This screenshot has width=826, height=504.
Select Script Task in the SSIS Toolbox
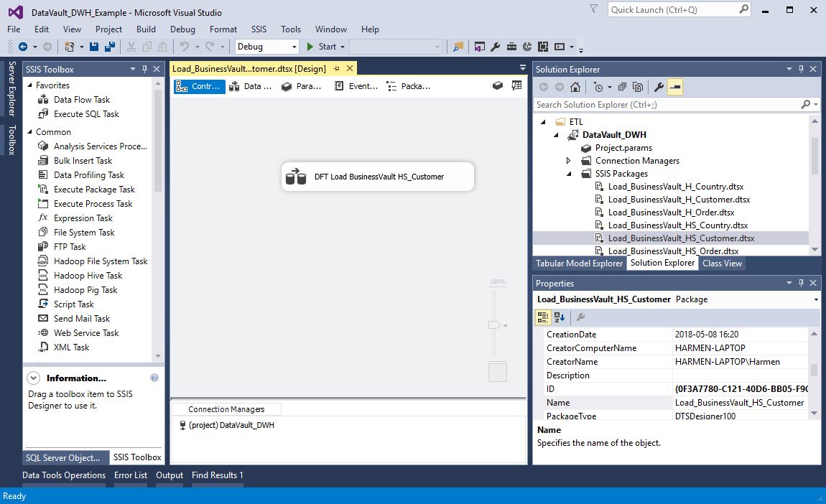74,304
